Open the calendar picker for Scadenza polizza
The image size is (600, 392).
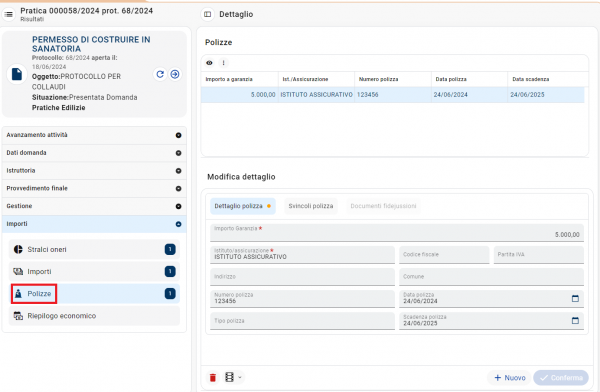point(575,320)
